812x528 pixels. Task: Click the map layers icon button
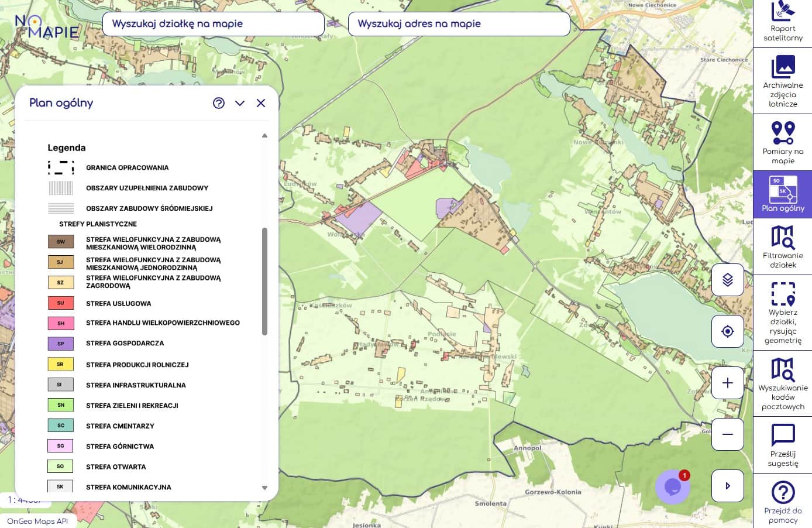[x=727, y=280]
